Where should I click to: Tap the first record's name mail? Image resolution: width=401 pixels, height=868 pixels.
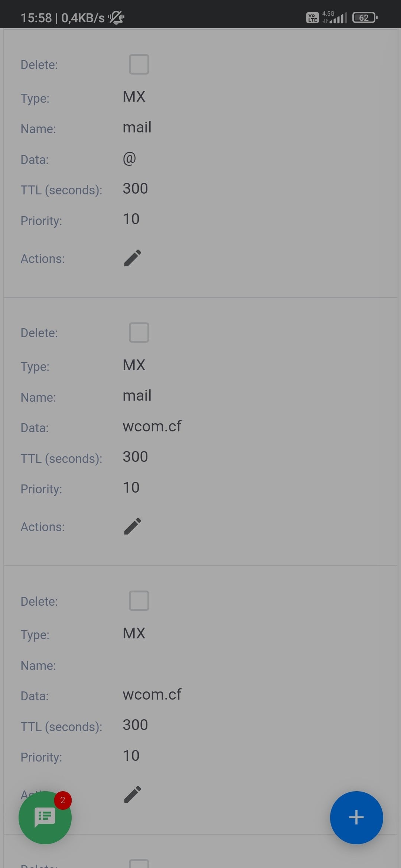pos(137,128)
